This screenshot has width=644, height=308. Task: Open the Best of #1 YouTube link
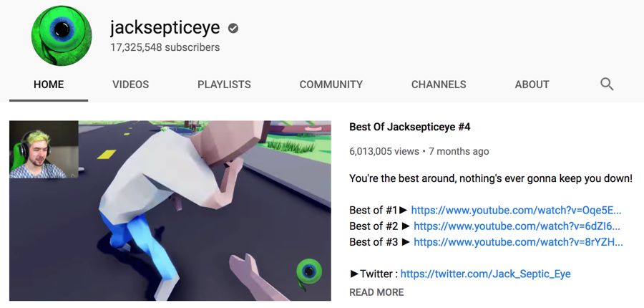[516, 210]
